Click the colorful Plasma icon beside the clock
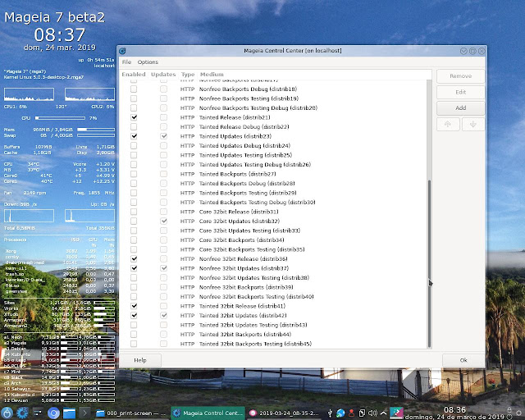This screenshot has height=420, width=525. (x=396, y=413)
